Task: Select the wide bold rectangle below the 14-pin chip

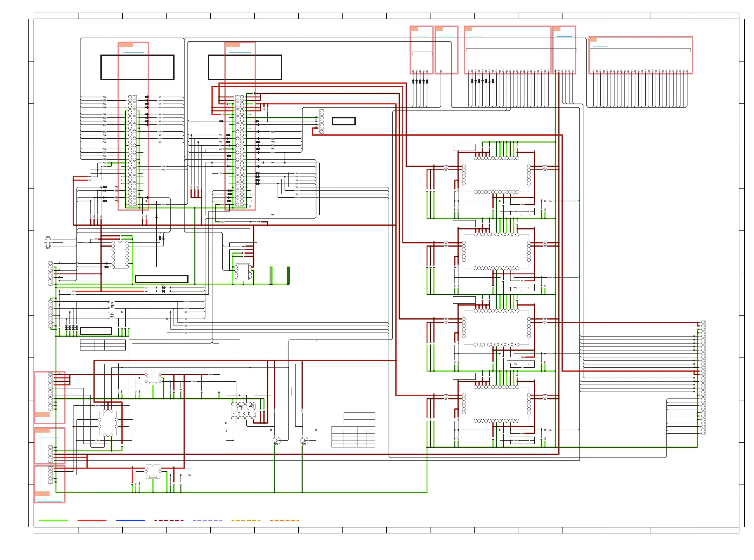Action: click(162, 279)
